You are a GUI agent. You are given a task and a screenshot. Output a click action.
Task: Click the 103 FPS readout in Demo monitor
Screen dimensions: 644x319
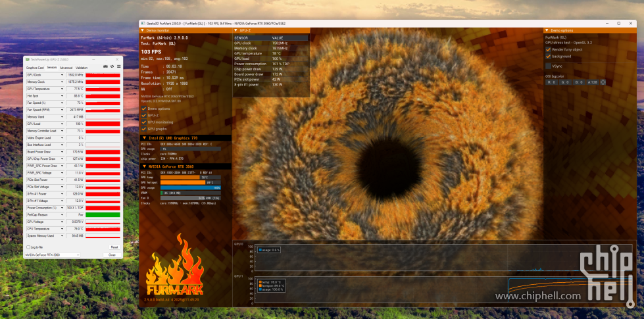[151, 52]
